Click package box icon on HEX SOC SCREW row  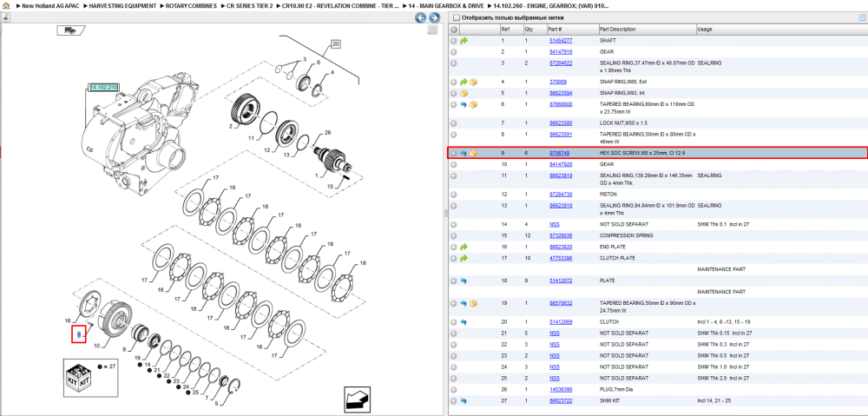point(473,153)
